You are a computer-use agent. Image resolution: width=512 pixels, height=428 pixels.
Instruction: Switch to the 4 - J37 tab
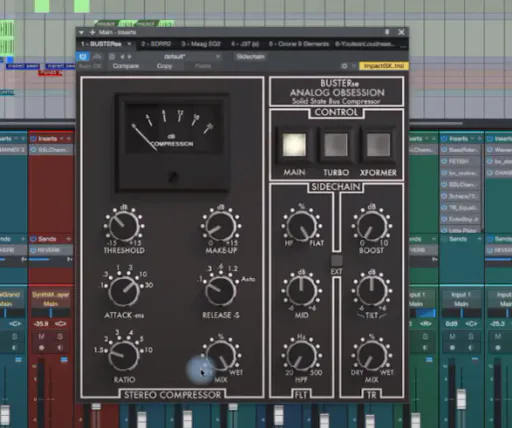245,44
